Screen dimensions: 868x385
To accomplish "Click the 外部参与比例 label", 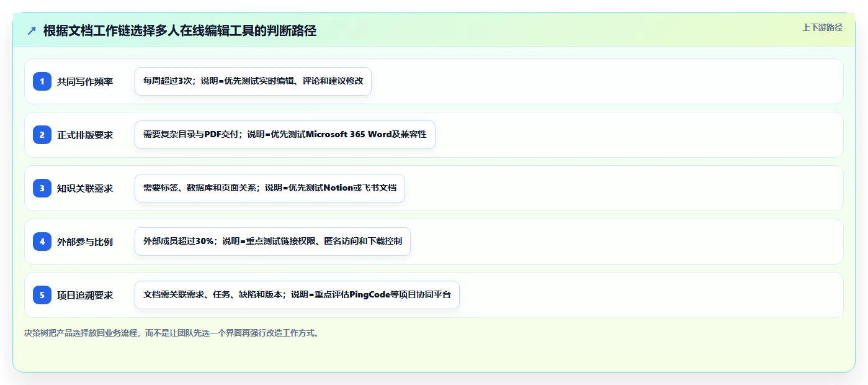I will coord(85,242).
